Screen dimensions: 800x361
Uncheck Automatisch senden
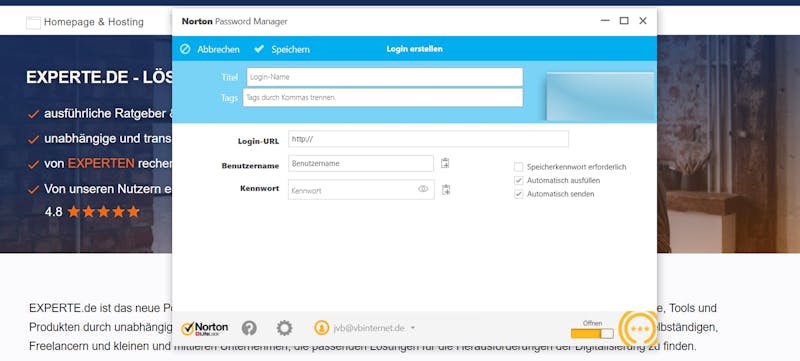click(518, 194)
